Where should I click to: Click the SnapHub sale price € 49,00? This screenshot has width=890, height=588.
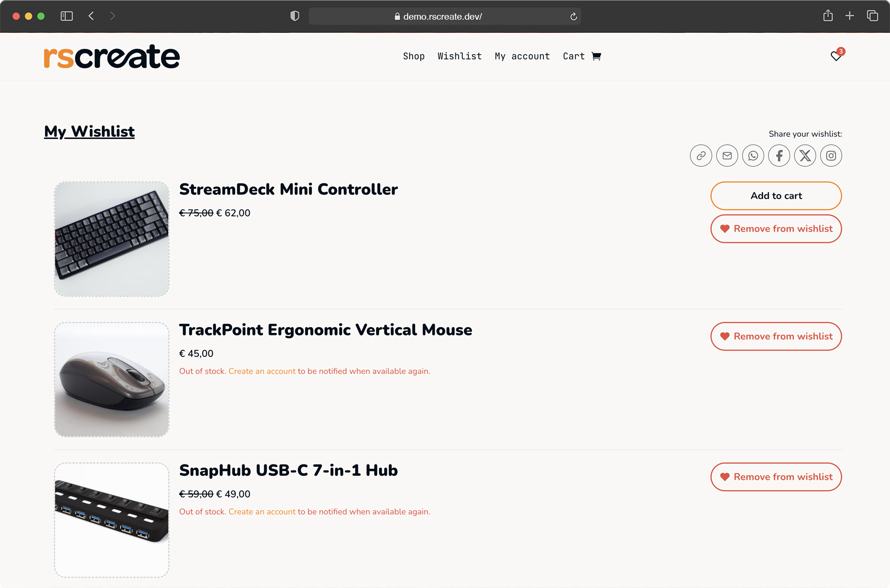click(233, 494)
